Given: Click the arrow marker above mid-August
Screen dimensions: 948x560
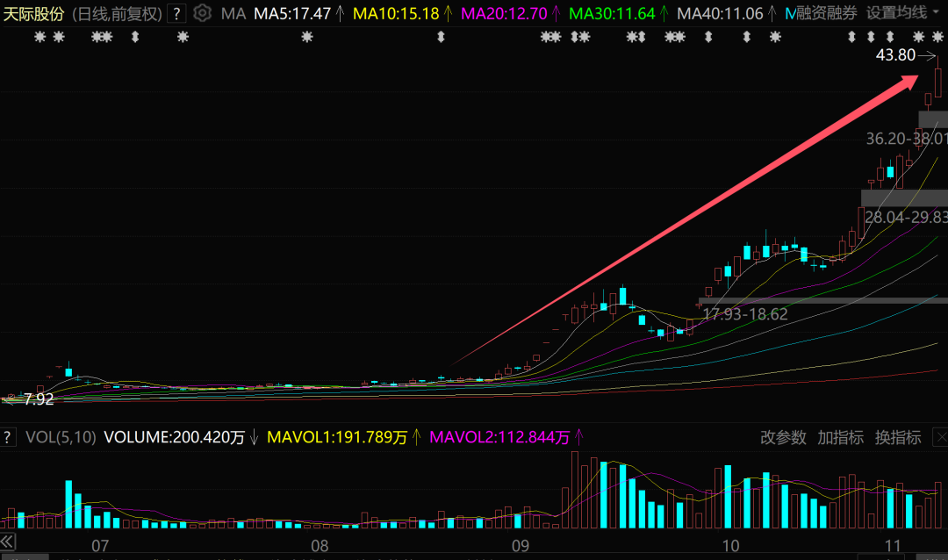Looking at the screenshot, I should click(441, 37).
